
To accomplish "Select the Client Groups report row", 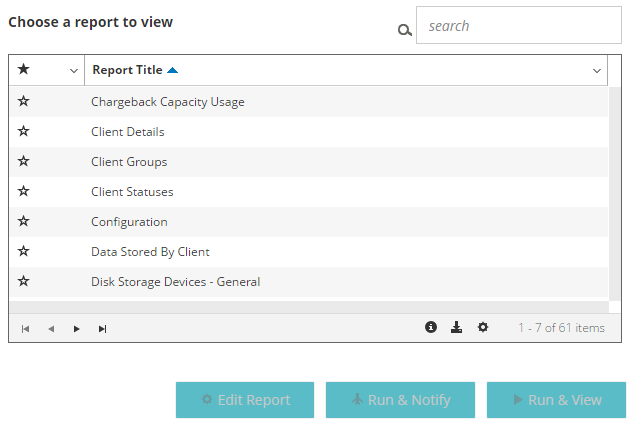I will click(129, 162).
